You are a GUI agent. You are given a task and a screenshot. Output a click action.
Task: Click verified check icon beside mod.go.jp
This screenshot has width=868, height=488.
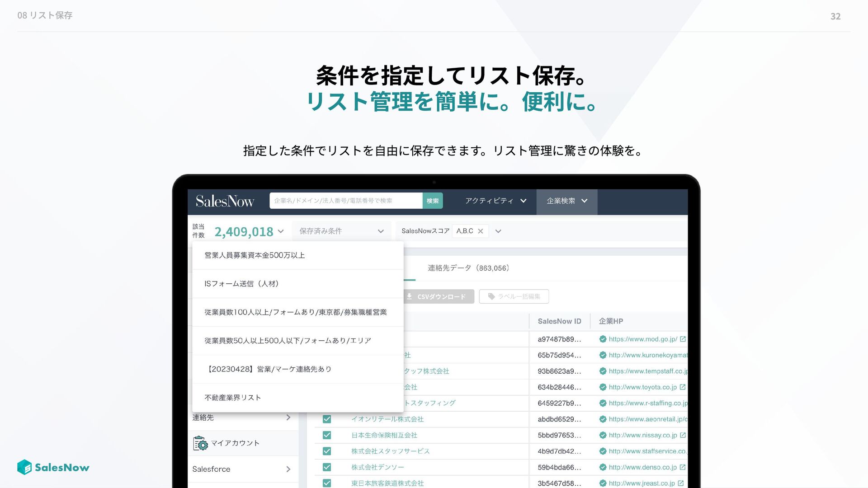pos(603,339)
